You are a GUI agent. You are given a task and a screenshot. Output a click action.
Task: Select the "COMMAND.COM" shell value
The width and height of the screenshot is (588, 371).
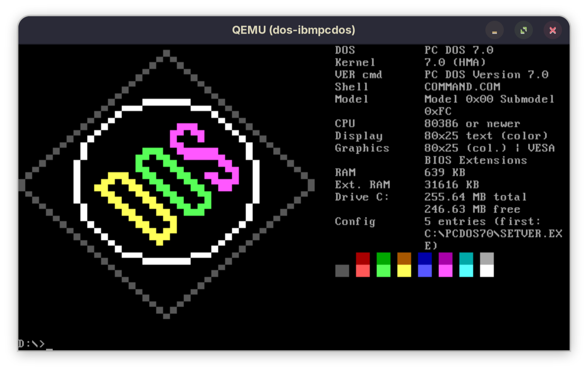click(x=462, y=87)
